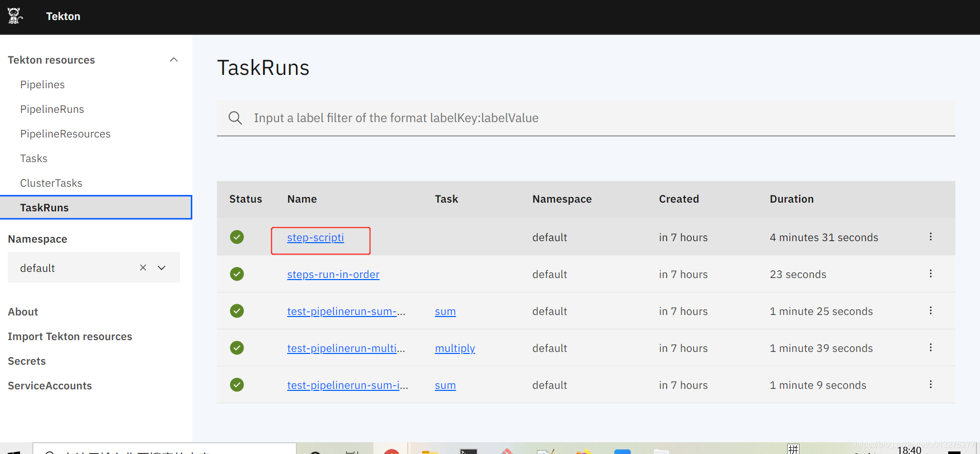Screen dimensions: 980x454
Task: Click the Name column header
Action: coord(302,199)
